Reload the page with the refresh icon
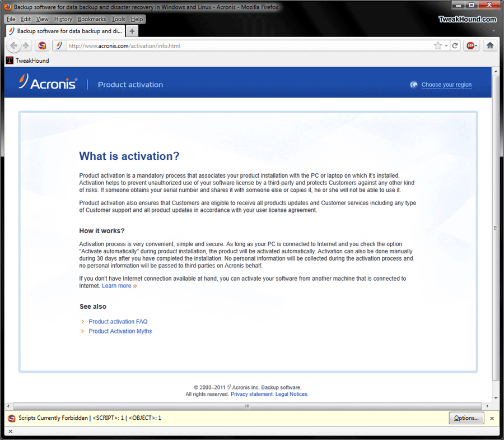The height and width of the screenshot is (440, 504). click(x=455, y=45)
